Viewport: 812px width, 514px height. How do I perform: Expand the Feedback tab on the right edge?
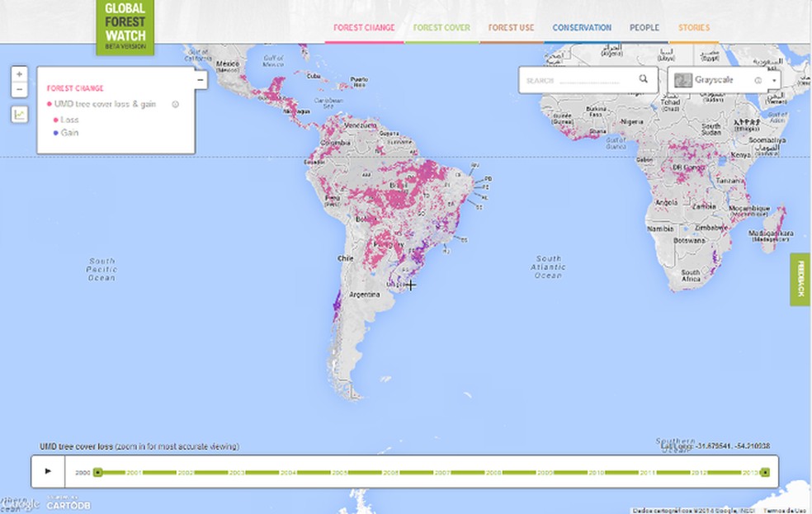click(800, 276)
